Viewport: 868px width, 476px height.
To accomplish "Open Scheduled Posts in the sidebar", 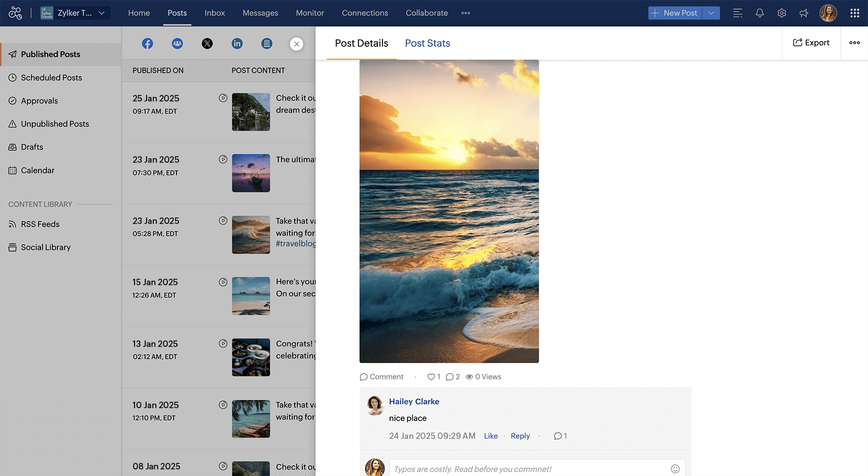I will 51,78.
